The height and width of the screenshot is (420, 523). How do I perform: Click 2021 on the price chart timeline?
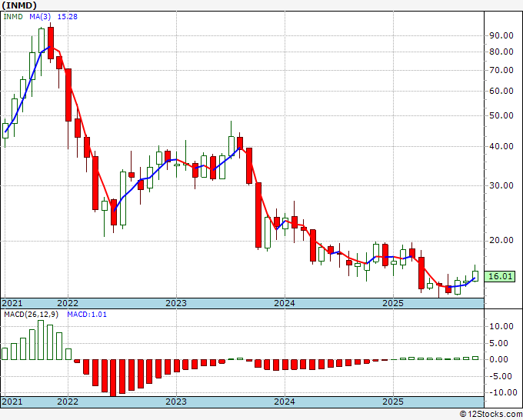[x=12, y=303]
